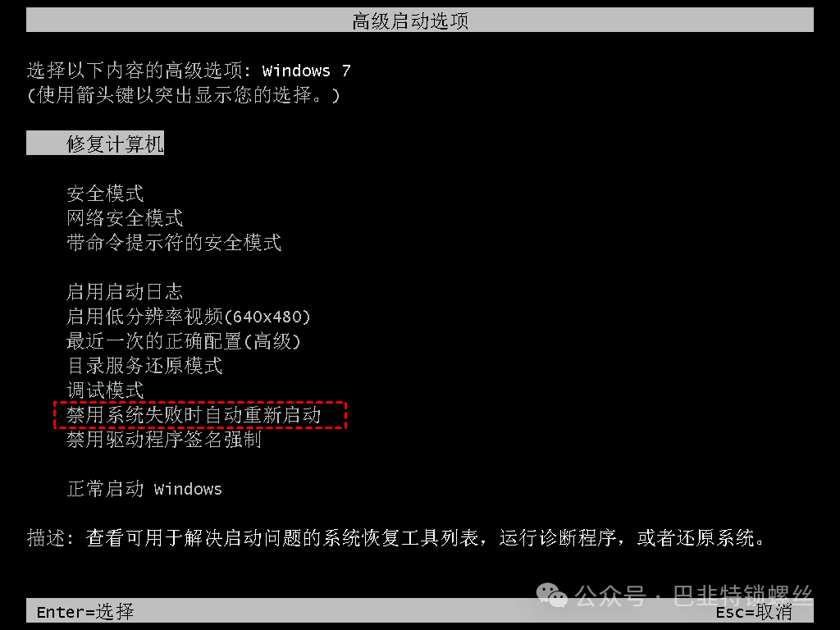This screenshot has height=630, width=840.
Task: Click Enter=选择 hint in bottom bar
Action: point(85,611)
